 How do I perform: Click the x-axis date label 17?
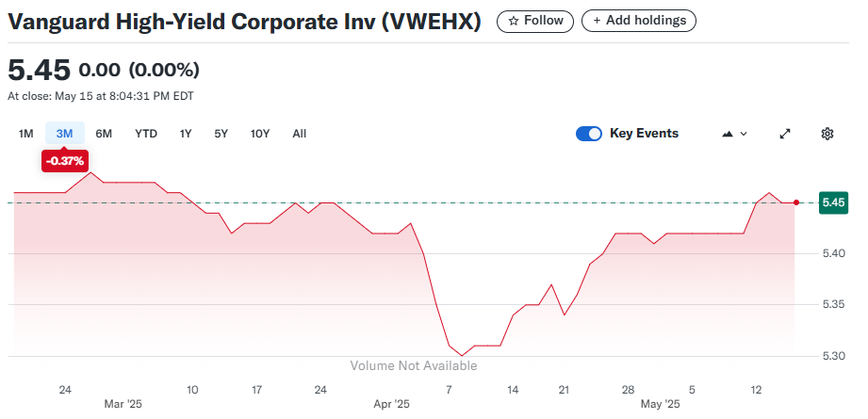coord(257,390)
